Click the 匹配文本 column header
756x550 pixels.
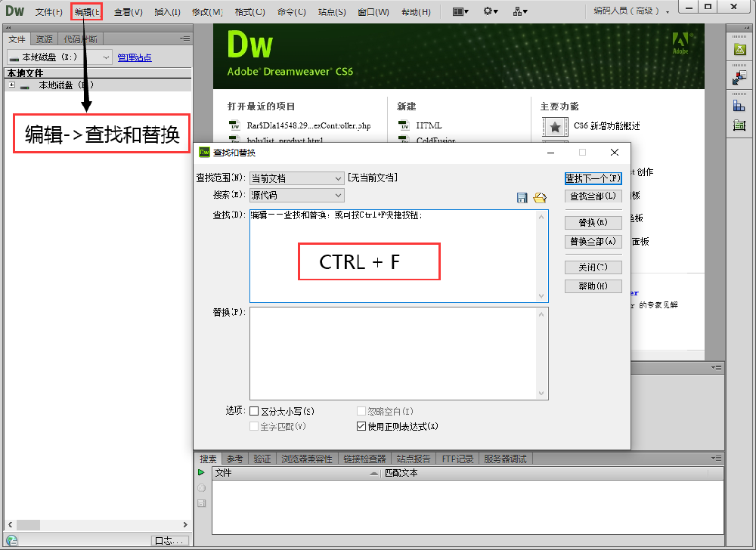point(401,473)
